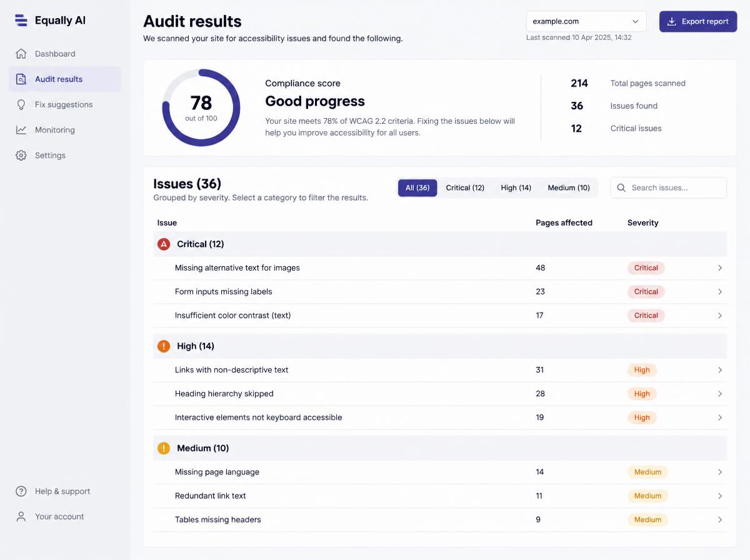Screen dimensions: 750x560
Task: Open Help & support link
Action: [x=65, y=491]
